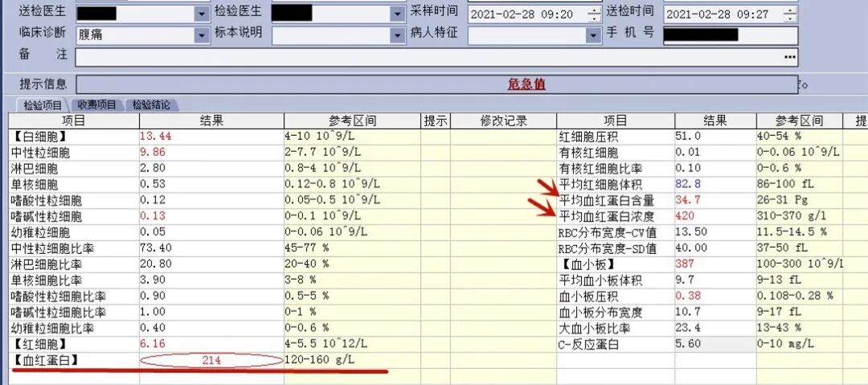Screen dimensions: 868x385
Task: Open the ellipsis button in 备注 field
Action: tap(791, 57)
